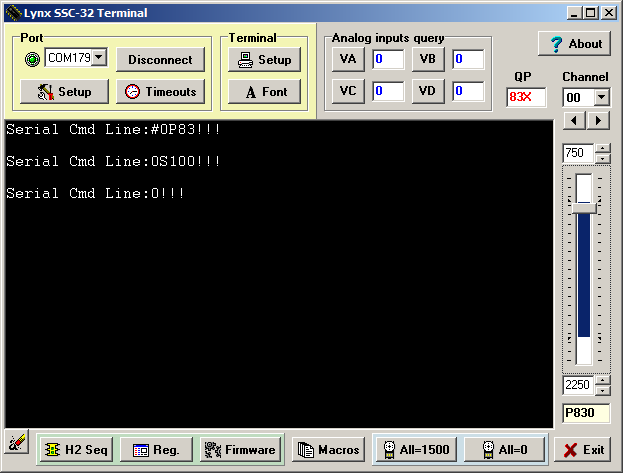
Task: Click the line 'Serial Cmd Line:#0P83!!!'
Action: pyautogui.click(x=113, y=130)
